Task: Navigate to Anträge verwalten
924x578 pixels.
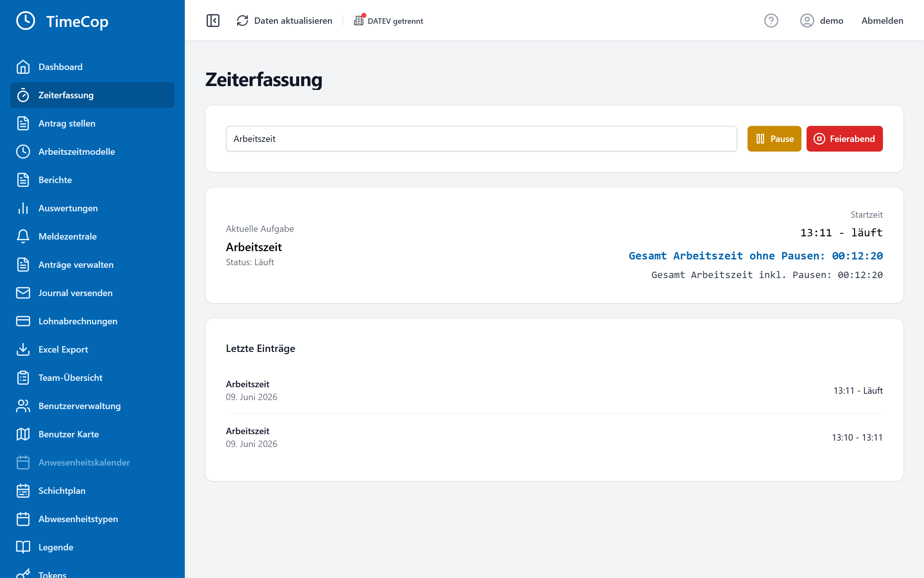Action: pyautogui.click(x=92, y=265)
